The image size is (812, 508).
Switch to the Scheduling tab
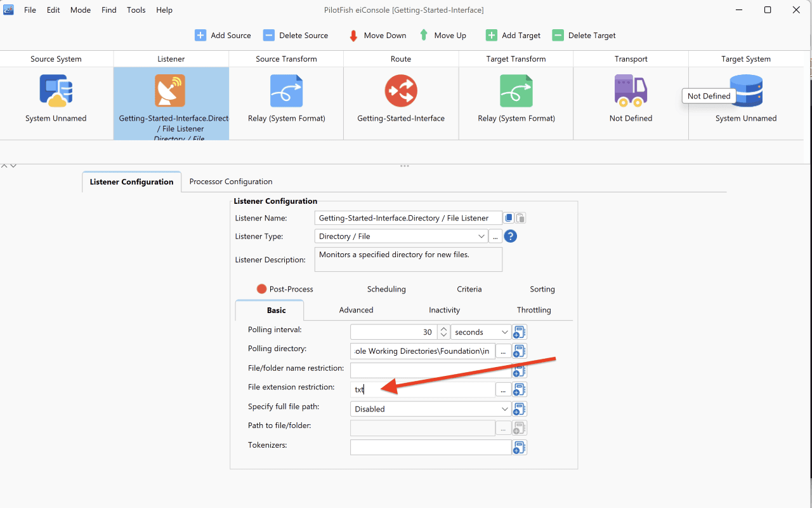(x=386, y=289)
